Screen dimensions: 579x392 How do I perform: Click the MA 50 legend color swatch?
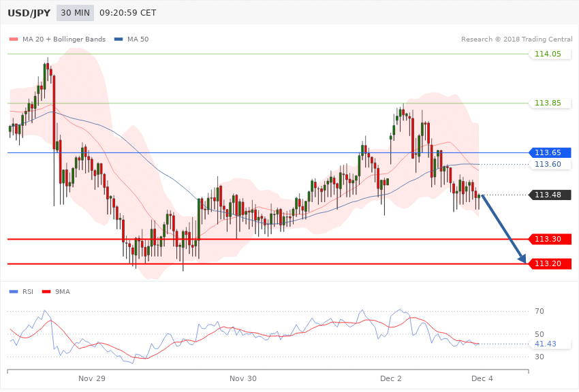click(119, 39)
